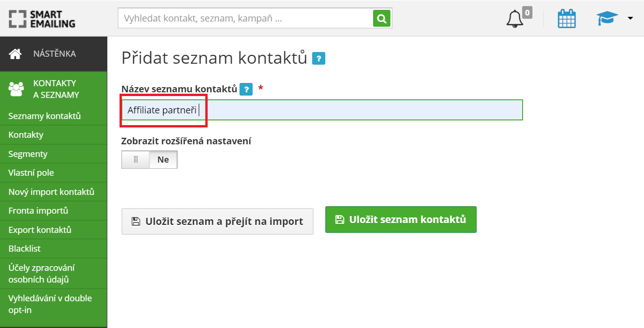Toggle the advanced settings switch
This screenshot has height=328, width=644.
(149, 159)
